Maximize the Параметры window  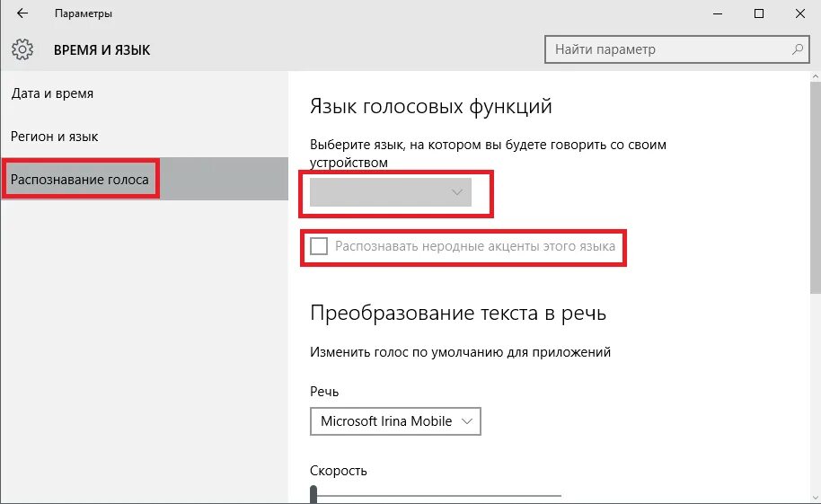[x=759, y=13]
